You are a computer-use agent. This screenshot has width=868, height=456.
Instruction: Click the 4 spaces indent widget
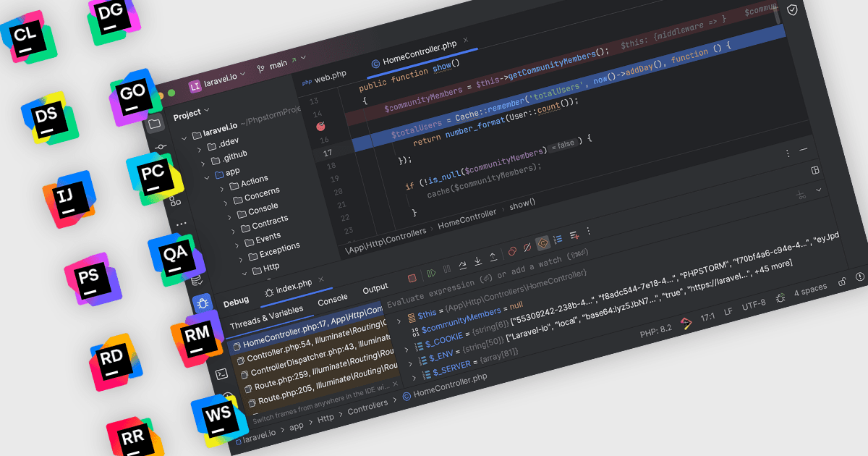[x=810, y=290]
